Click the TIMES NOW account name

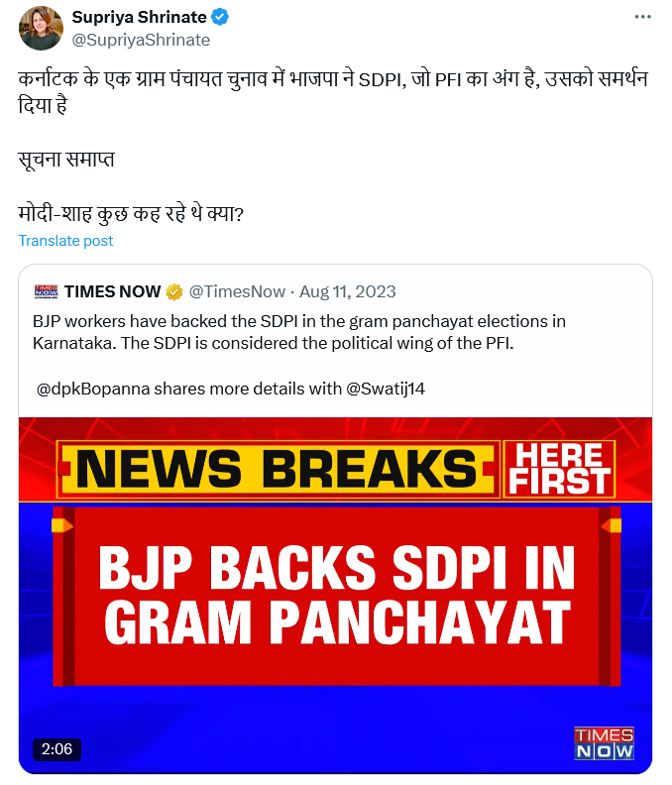pos(112,291)
